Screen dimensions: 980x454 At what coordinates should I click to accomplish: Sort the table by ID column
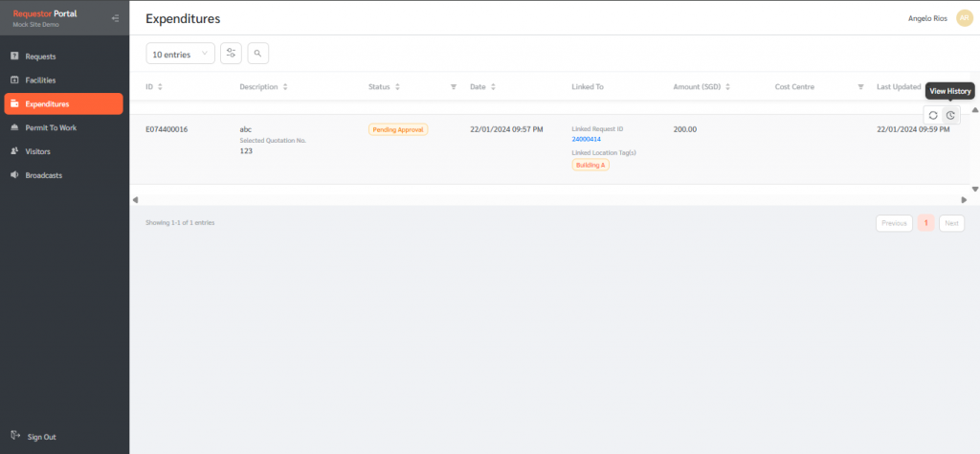click(160, 87)
